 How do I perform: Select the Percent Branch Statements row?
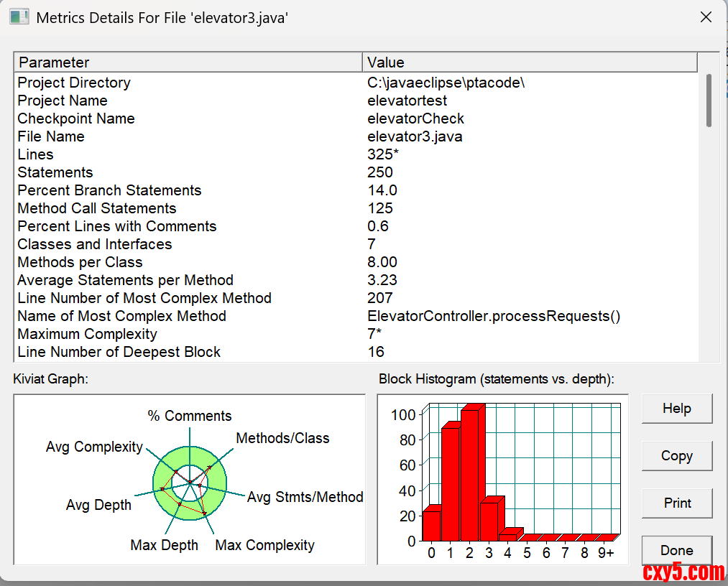pyautogui.click(x=109, y=190)
